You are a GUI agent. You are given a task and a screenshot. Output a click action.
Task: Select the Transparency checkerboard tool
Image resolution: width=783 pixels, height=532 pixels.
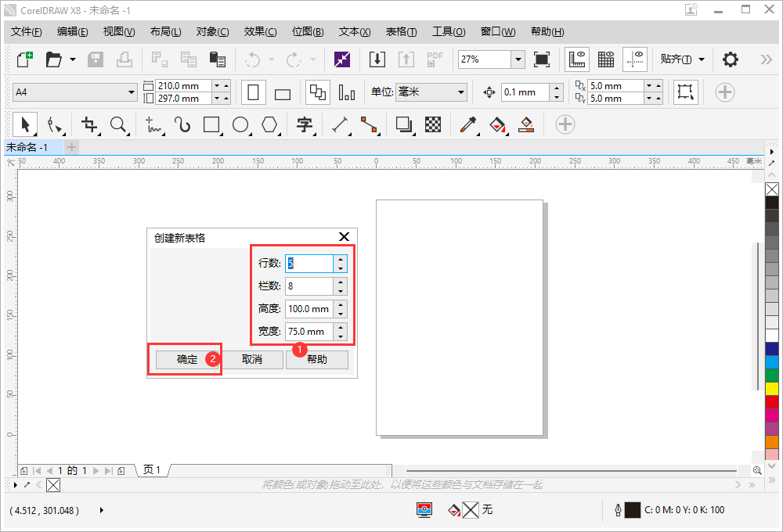pos(433,124)
